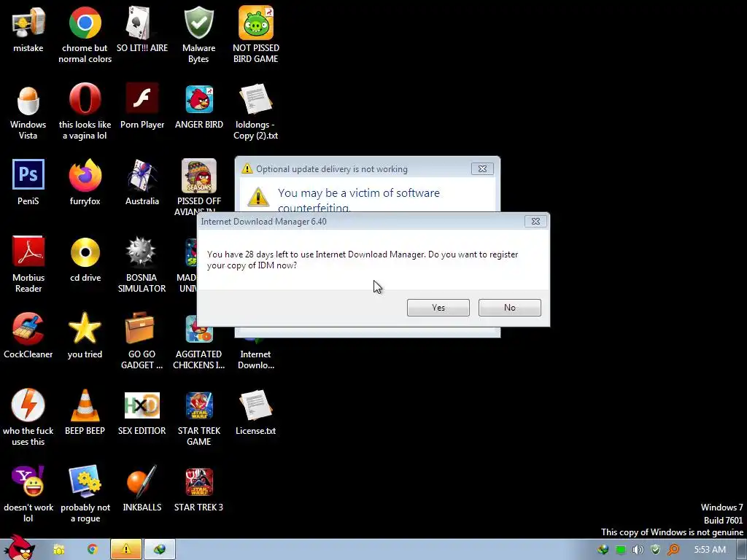Click No in the IDM dialog

tap(509, 308)
